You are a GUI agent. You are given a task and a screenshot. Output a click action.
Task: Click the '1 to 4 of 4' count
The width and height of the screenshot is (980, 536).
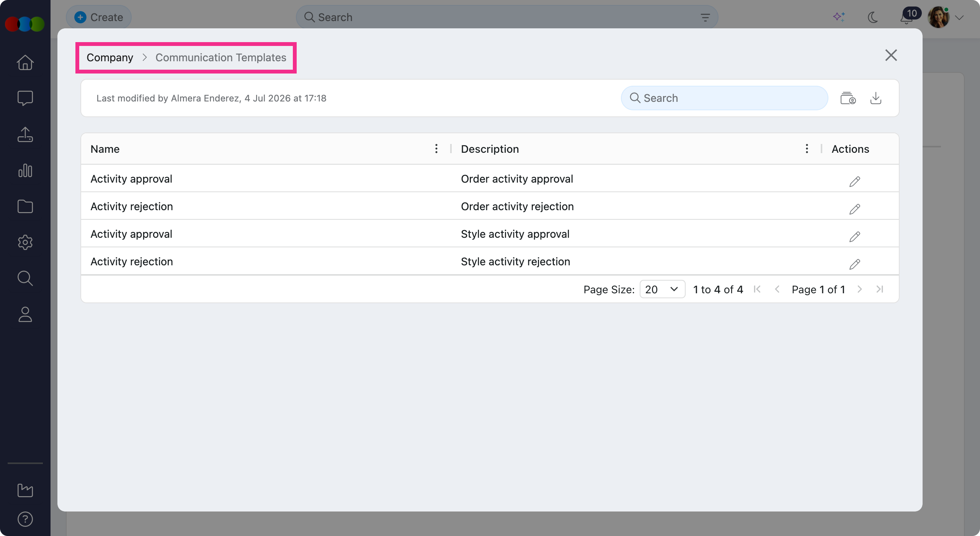coord(718,289)
